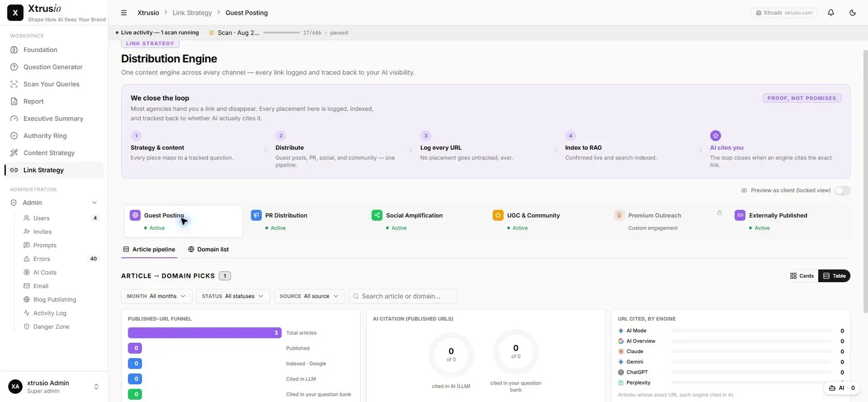Click the locked Premium Outreach padlock
868x402 pixels.
point(719,213)
